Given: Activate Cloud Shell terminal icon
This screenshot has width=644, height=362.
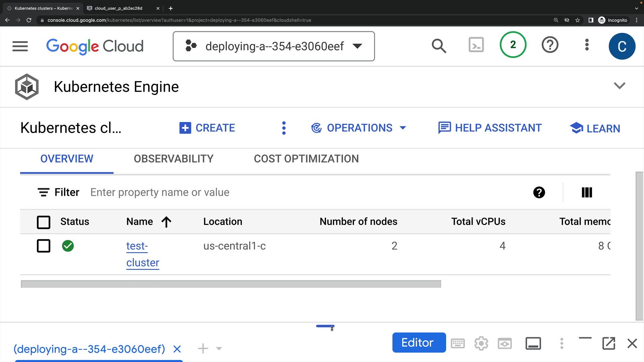Looking at the screenshot, I should click(476, 45).
